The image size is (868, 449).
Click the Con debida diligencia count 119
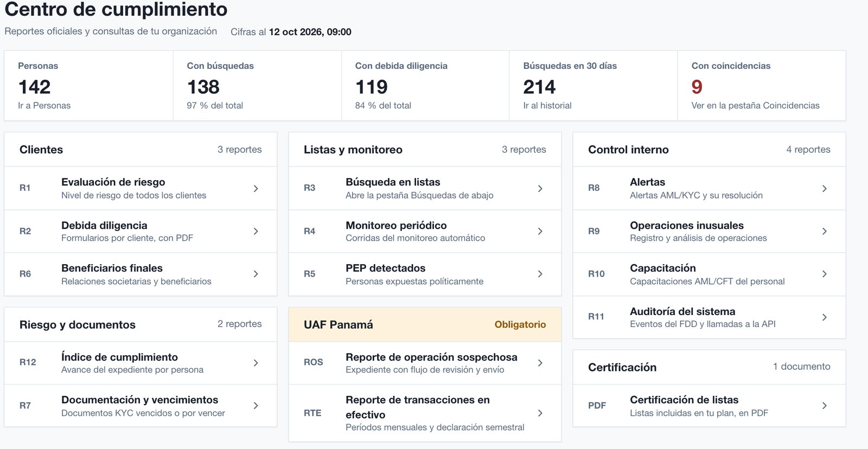[x=372, y=87]
